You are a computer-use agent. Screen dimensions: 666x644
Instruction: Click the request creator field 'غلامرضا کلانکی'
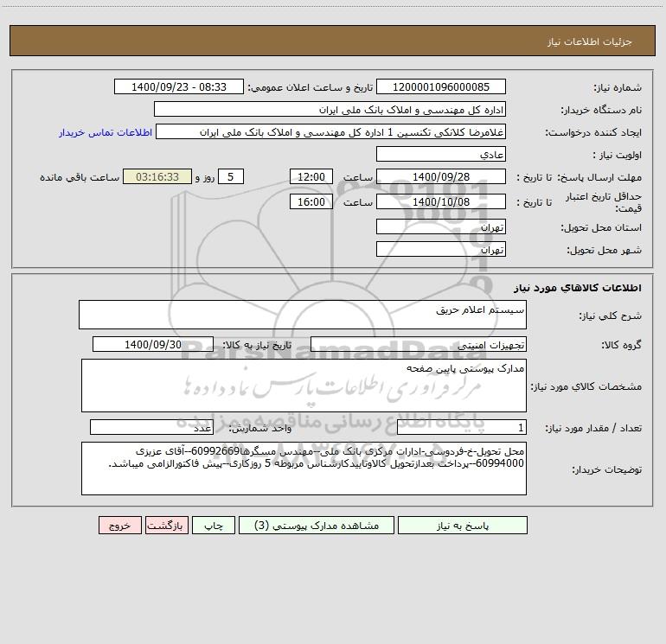pyautogui.click(x=331, y=131)
